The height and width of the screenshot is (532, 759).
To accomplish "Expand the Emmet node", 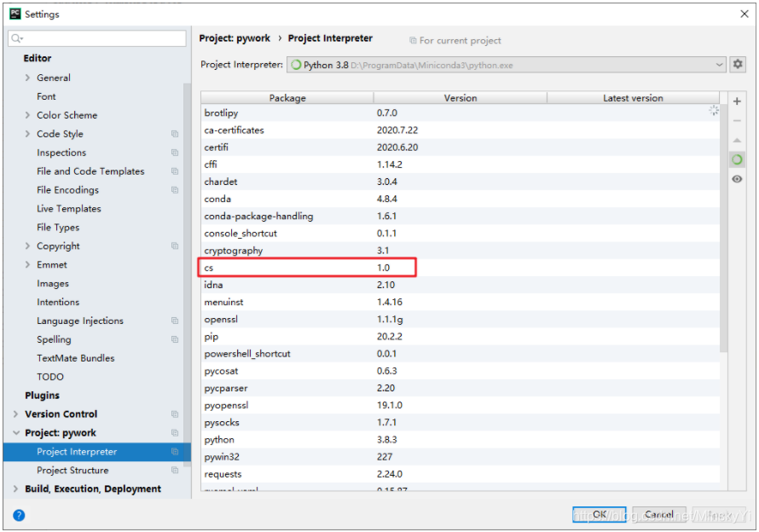I will tap(27, 265).
